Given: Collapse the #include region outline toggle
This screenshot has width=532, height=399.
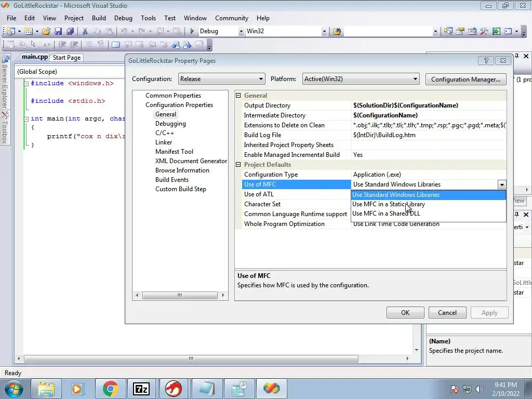Looking at the screenshot, I should point(26,84).
